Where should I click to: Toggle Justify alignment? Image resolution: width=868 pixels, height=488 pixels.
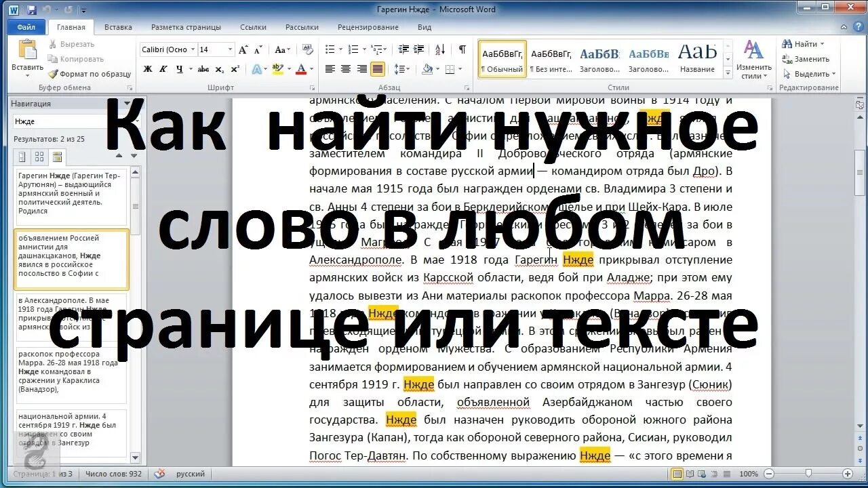pos(378,69)
